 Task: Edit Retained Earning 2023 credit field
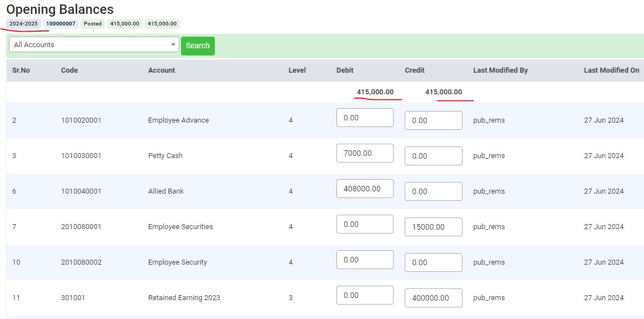[x=433, y=298]
